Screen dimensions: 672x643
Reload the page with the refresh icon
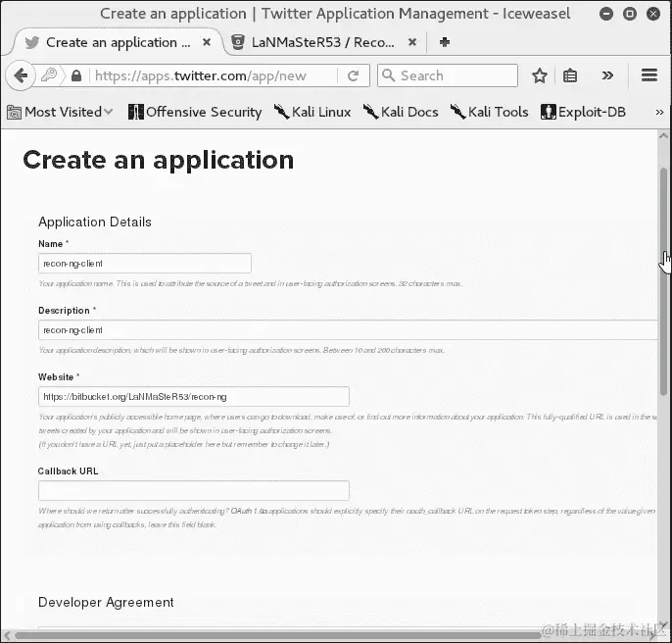353,75
